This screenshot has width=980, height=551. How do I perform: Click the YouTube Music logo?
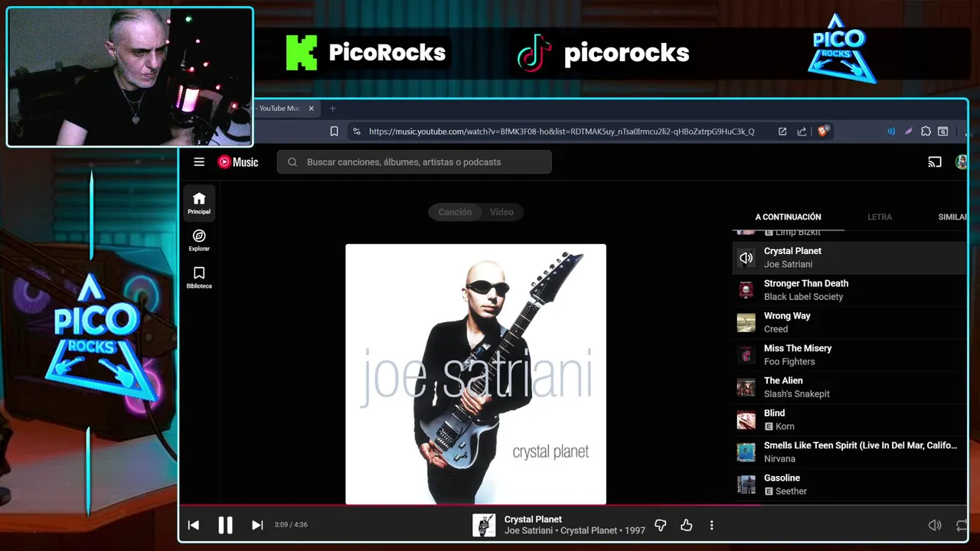(x=238, y=161)
